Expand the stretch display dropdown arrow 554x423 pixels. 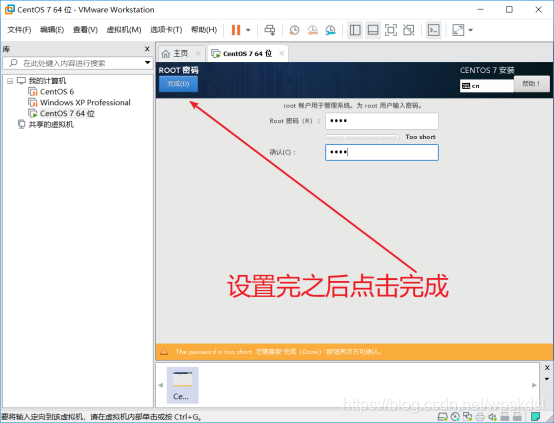470,30
